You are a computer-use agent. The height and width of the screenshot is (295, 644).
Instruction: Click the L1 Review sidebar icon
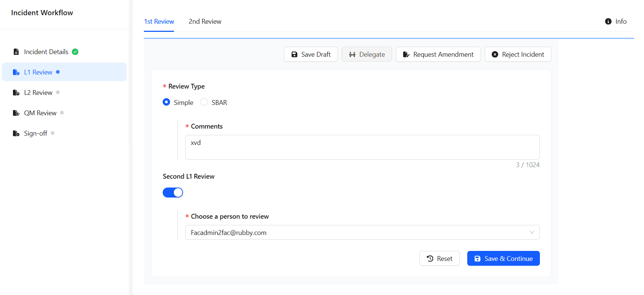[x=16, y=72]
